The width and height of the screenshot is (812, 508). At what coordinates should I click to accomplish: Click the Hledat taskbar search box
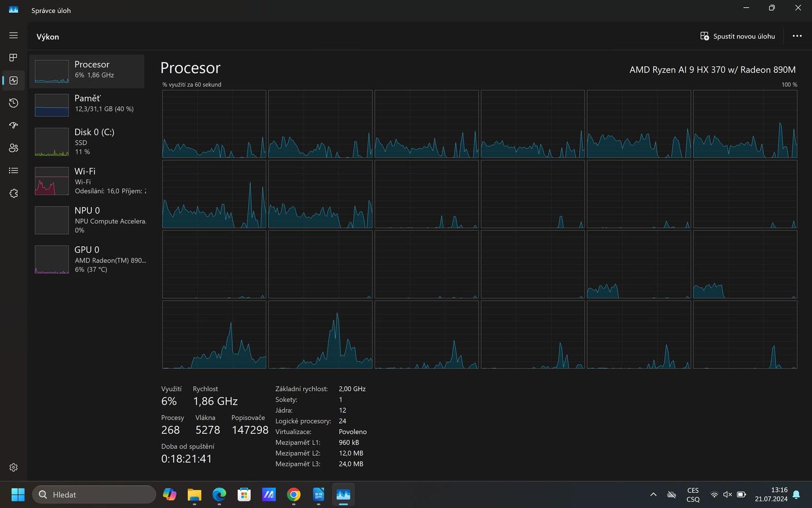(x=94, y=494)
